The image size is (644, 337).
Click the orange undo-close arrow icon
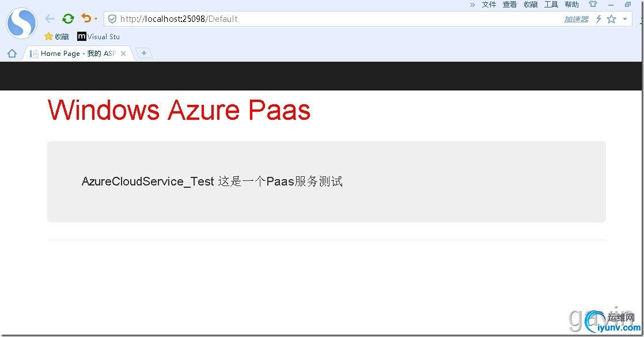pos(86,18)
